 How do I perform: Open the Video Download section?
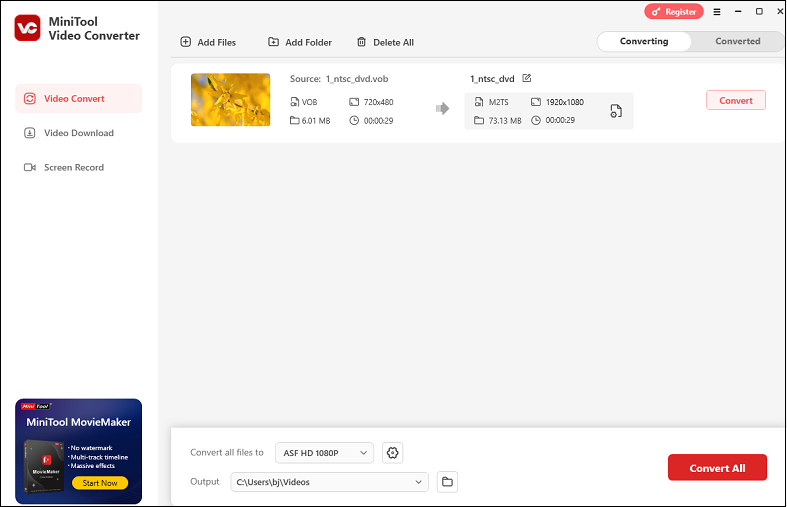click(78, 133)
